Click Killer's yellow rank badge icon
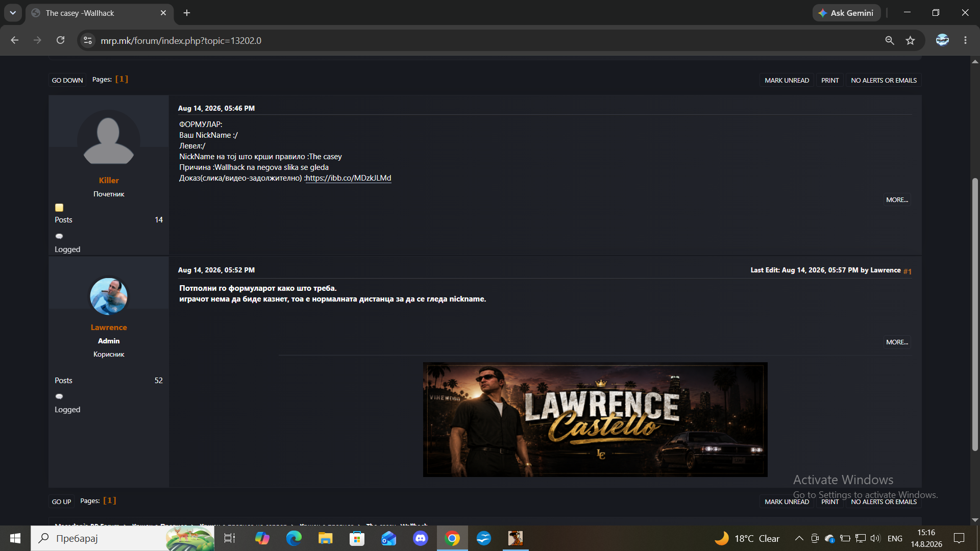 (59, 208)
